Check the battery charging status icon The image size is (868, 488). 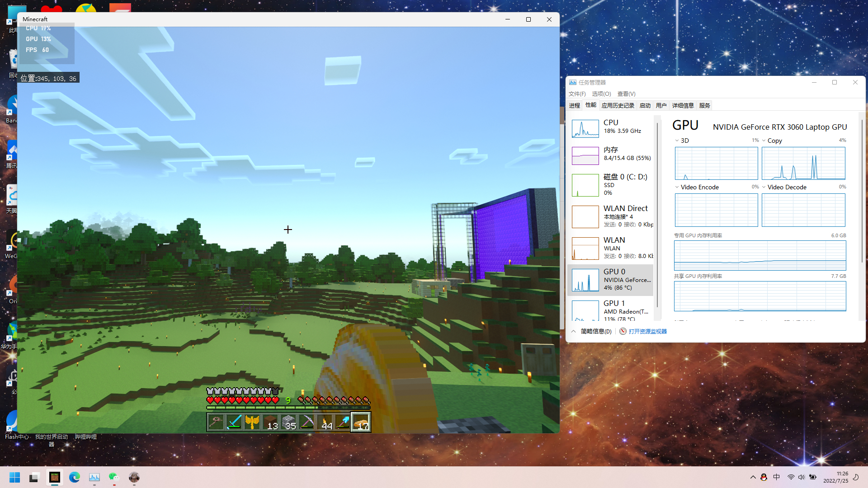(x=813, y=477)
